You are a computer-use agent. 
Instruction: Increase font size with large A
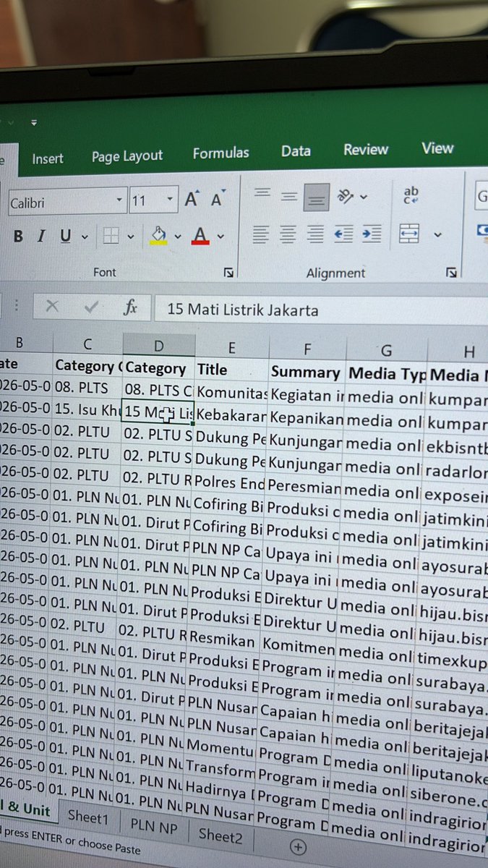[x=192, y=198]
